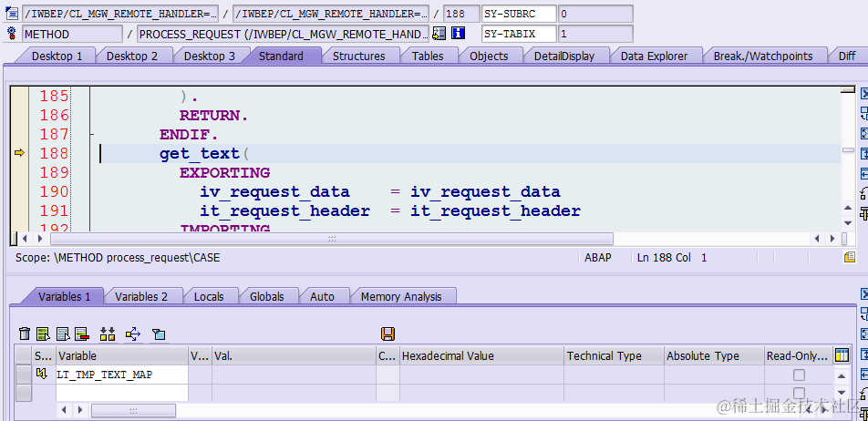Click the blue gear icon beside METHOD
Image resolution: width=868 pixels, height=421 pixels.
pyautogui.click(x=11, y=33)
